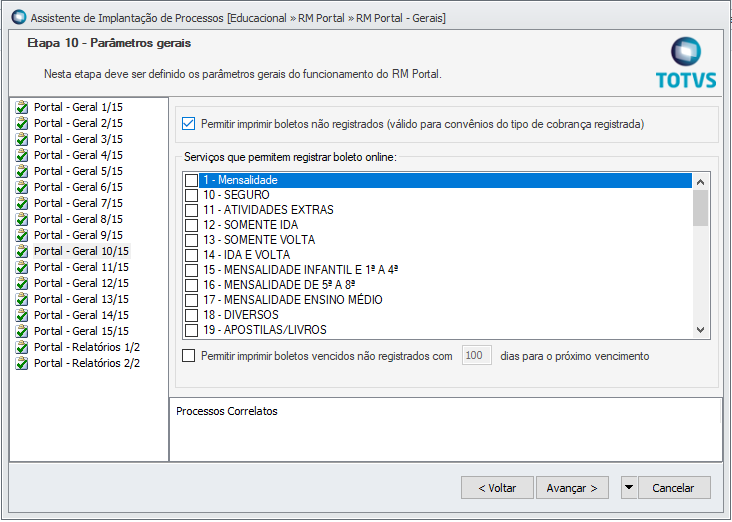The height and width of the screenshot is (522, 732).
Task: Tick the 11 - ATIVIDADES EXTRAS checkbox
Action: (191, 210)
